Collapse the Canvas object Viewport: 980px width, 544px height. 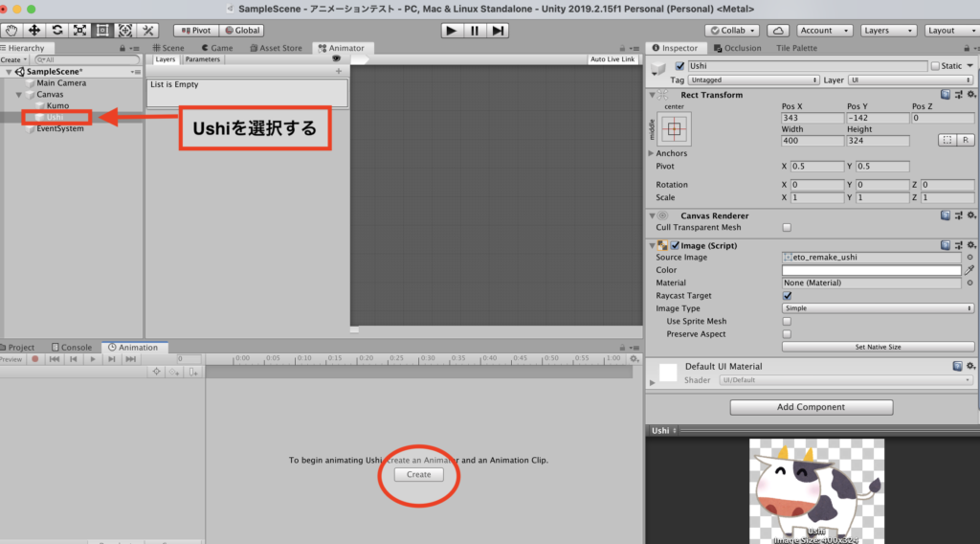click(19, 95)
